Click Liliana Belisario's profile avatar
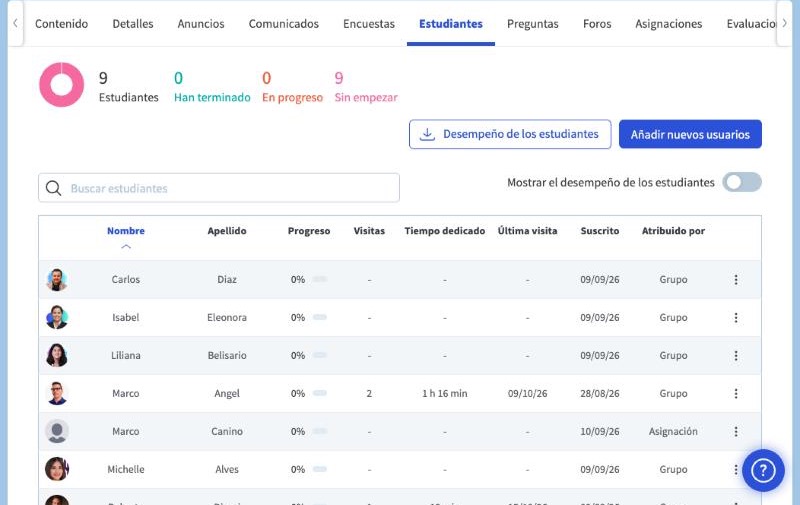 (57, 356)
